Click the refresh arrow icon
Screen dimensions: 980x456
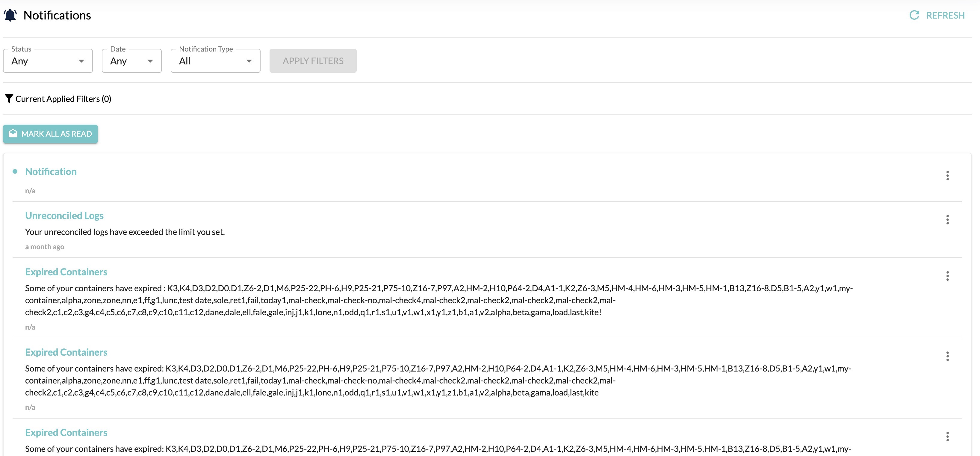914,15
